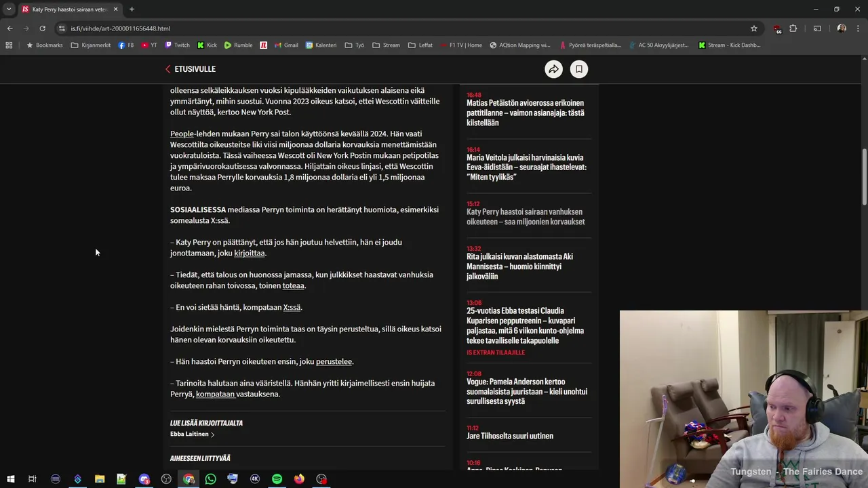The height and width of the screenshot is (488, 868).
Task: Open the FB bookmark
Action: (x=126, y=45)
